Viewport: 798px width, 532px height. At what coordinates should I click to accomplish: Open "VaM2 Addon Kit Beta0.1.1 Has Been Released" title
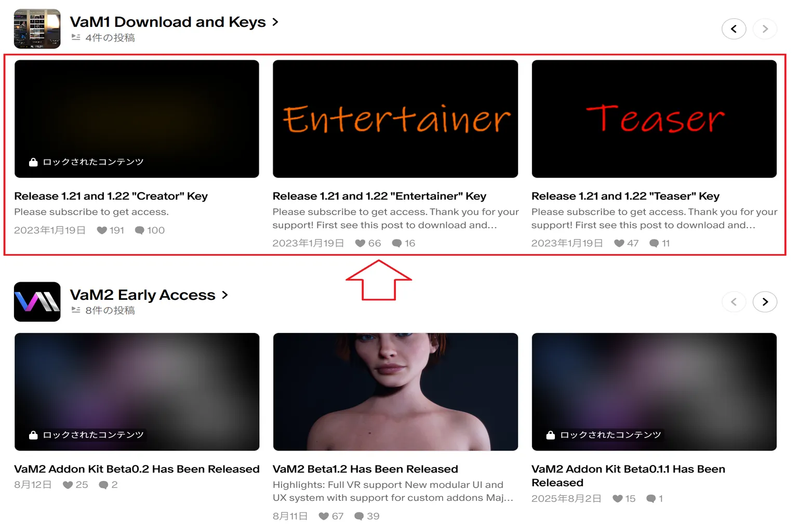pyautogui.click(x=628, y=476)
